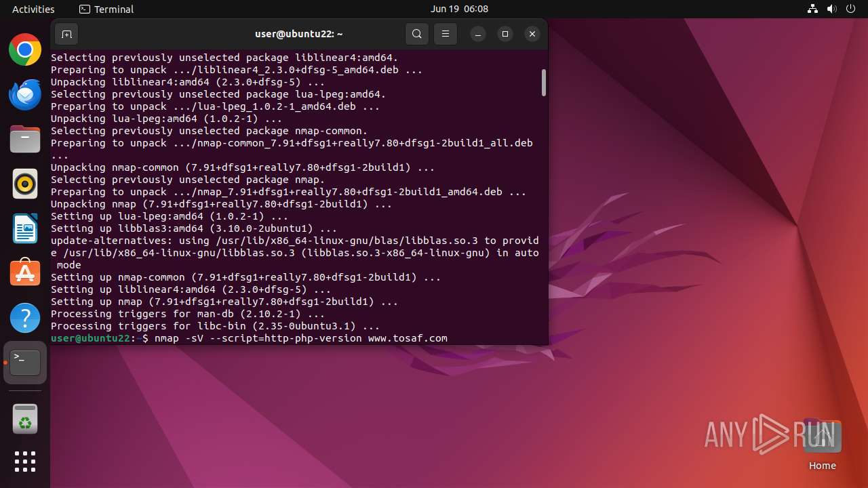868x488 pixels.
Task: Open Ubuntu Software from the dock
Action: point(25,273)
